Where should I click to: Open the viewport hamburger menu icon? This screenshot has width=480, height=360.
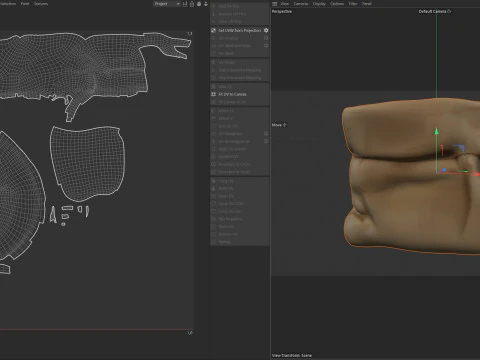(x=275, y=4)
